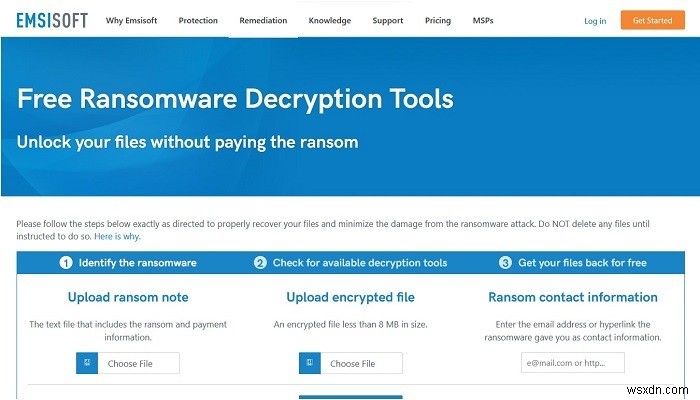Viewport: 700px width, 400px height.
Task: Choose File for encrypted file upload
Action: [x=351, y=363]
